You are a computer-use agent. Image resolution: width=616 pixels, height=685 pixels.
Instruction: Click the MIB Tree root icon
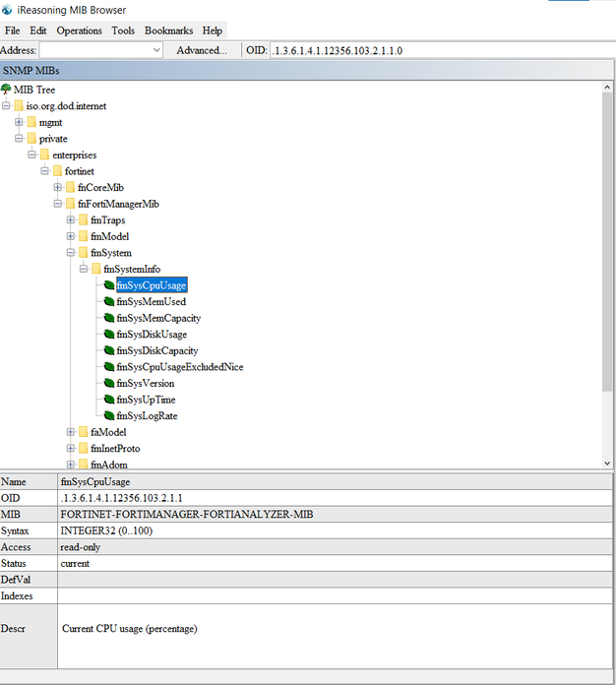coord(6,90)
